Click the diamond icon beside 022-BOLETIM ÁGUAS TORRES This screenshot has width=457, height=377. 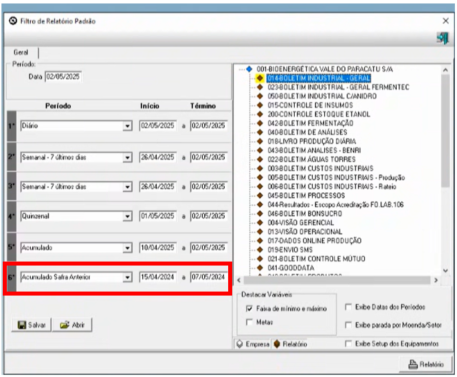pos(260,159)
